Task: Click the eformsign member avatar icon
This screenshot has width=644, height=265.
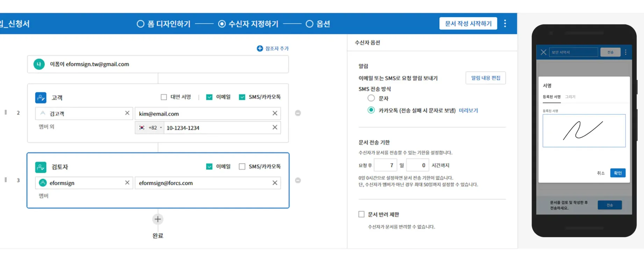Action: click(43, 183)
